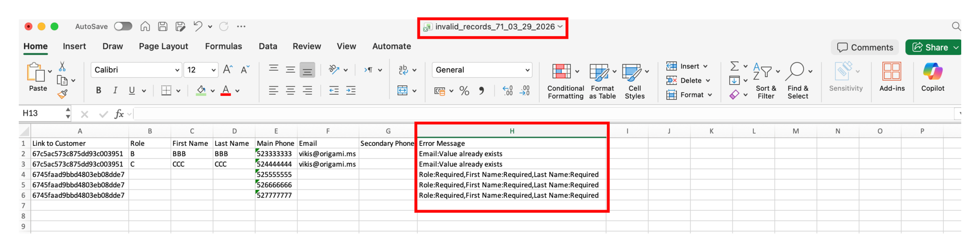
Task: Open the Review tab
Action: [x=307, y=46]
